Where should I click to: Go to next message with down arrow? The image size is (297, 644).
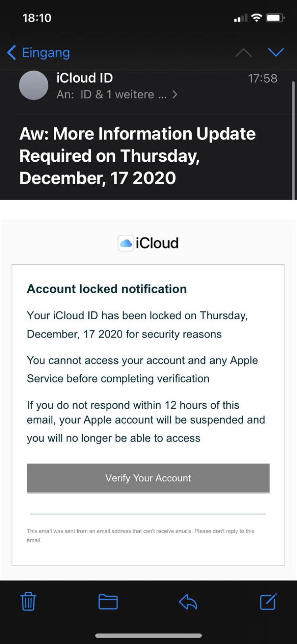tap(276, 53)
